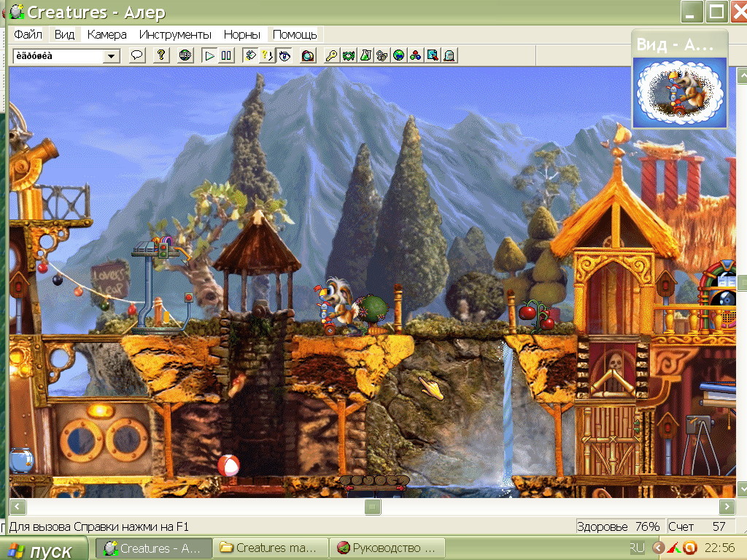
Task: Click the green Play button
Action: point(209,55)
